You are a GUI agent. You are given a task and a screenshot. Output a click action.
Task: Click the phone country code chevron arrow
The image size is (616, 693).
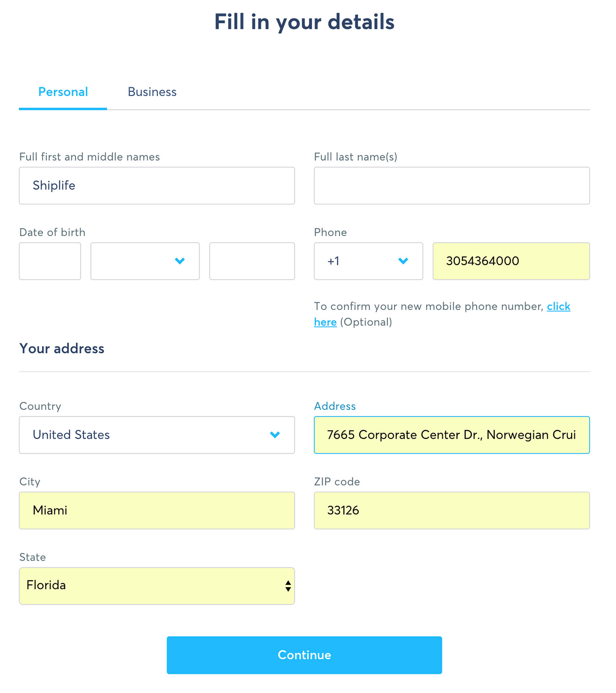click(403, 261)
